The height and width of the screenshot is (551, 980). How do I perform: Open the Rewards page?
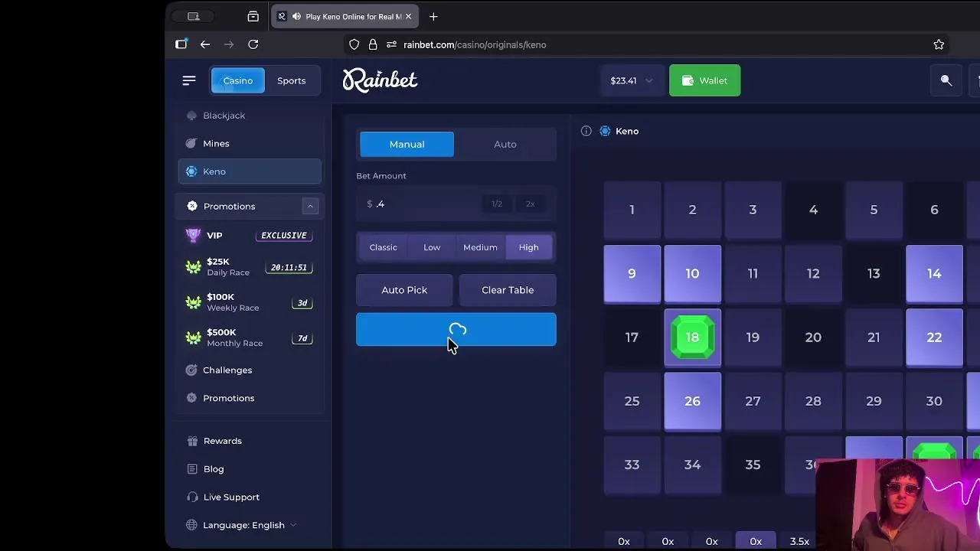222,441
